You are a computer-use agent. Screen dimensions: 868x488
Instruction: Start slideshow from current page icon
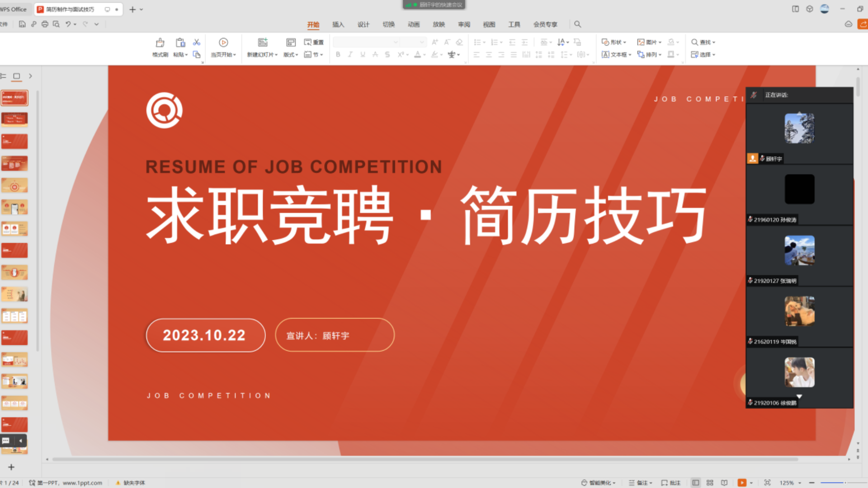point(223,43)
